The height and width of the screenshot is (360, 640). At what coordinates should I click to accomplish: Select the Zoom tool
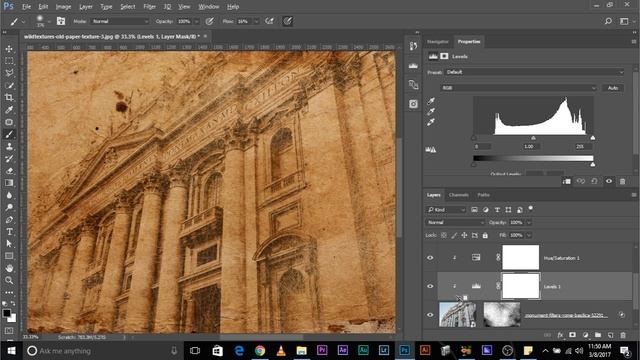point(9,280)
